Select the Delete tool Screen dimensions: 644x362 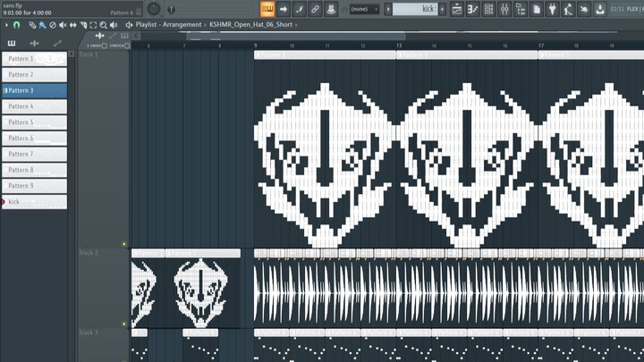click(53, 25)
